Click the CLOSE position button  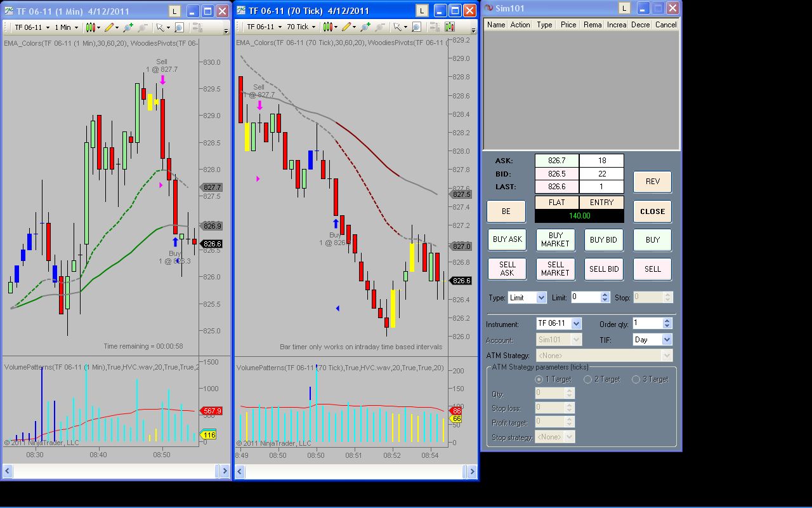pos(652,211)
